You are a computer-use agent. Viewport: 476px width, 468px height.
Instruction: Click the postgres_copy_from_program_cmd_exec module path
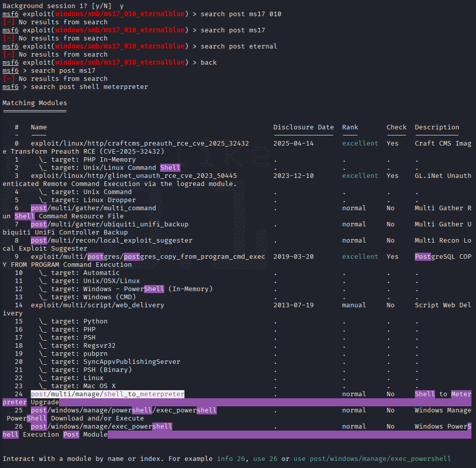148,257
